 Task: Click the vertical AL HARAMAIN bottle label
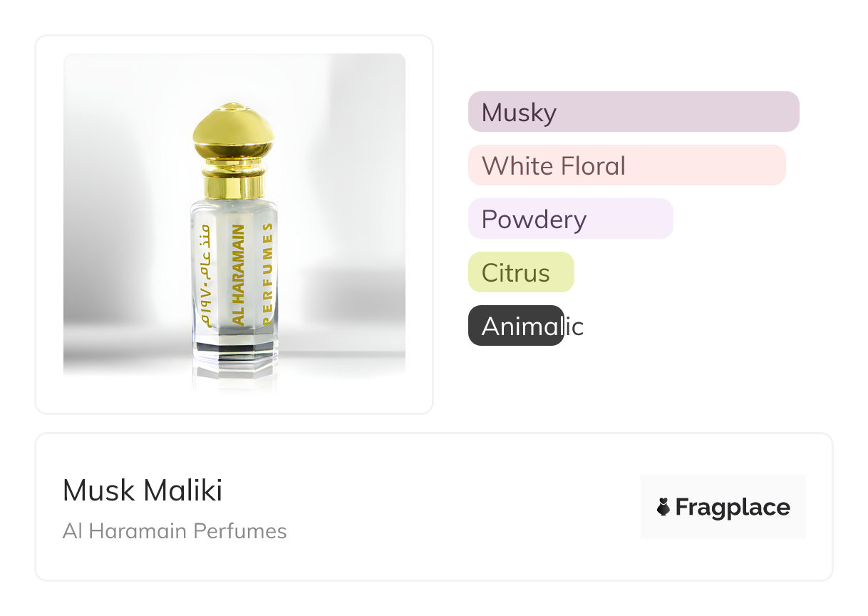[x=239, y=274]
